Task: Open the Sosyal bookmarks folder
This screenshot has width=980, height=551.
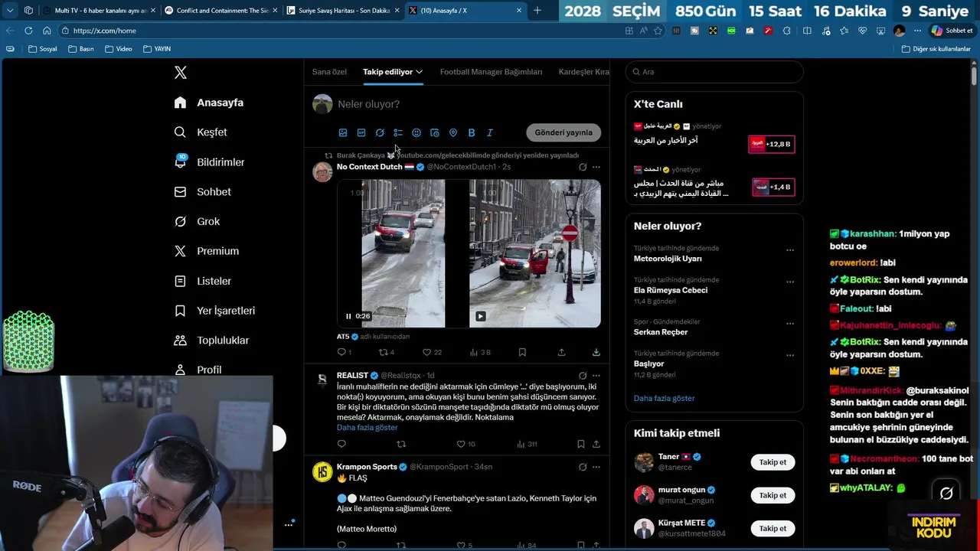Action: [x=42, y=48]
